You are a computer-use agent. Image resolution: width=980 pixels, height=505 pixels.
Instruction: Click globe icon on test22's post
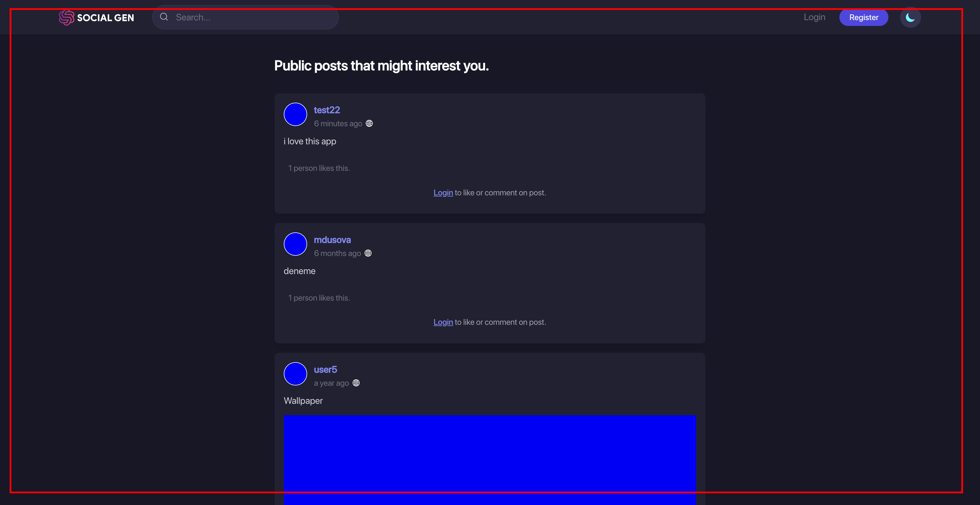369,124
